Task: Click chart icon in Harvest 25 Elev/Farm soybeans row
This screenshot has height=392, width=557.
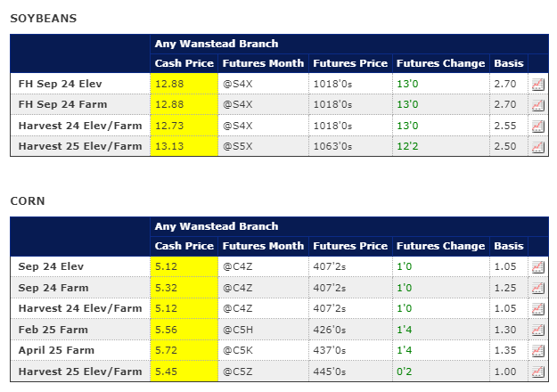Action: coord(537,146)
